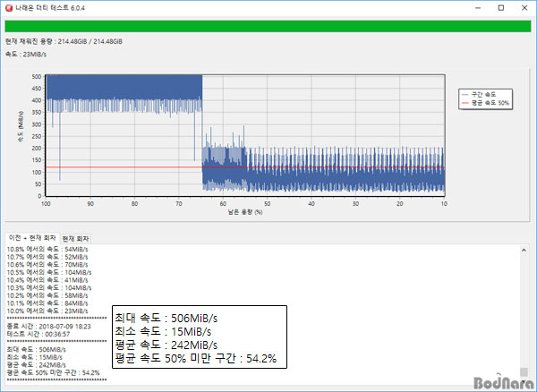The height and width of the screenshot is (392, 537).
Task: Select log line '10.0% 에서의 속도 : 23MiB/s'
Action: 47,311
